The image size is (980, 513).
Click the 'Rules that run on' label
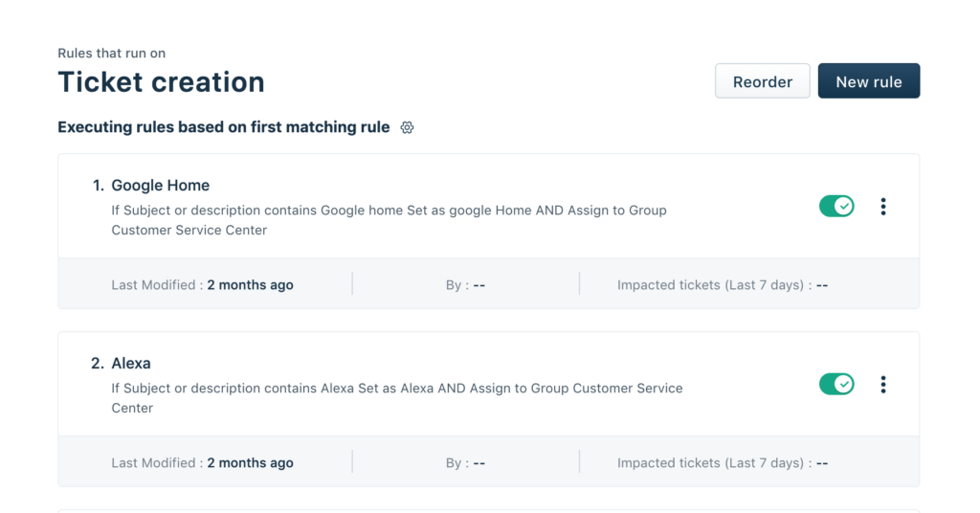111,53
